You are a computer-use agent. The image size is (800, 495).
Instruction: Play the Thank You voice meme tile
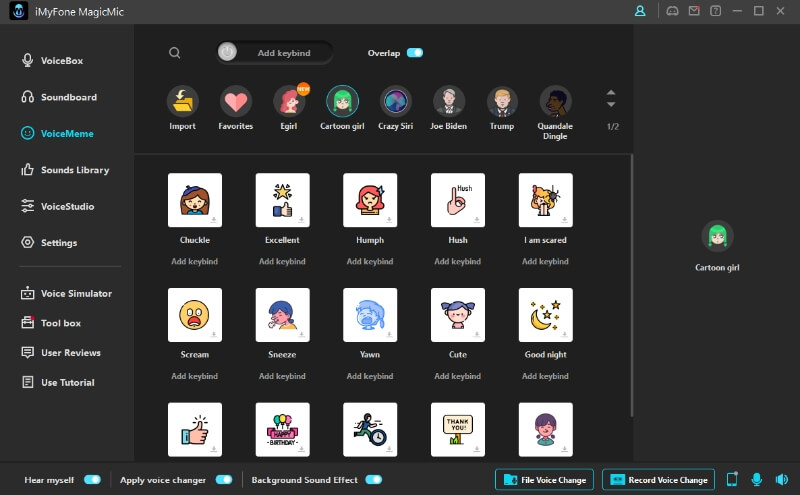(458, 430)
